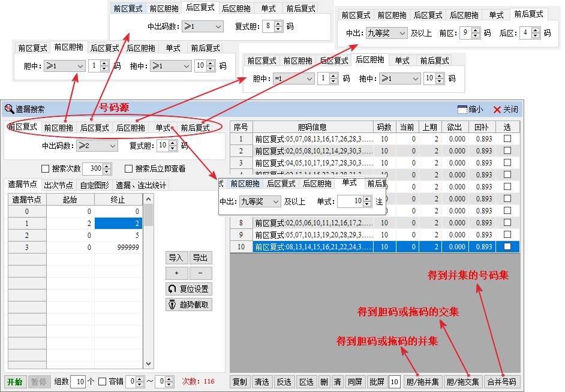The image size is (565, 392).
Task: Click the 遗漏搜索 magnifier icon in title
Action: (9, 109)
